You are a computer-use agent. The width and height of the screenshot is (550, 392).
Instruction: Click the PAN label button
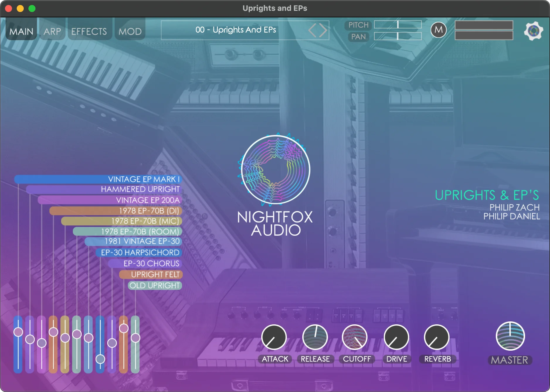point(358,37)
